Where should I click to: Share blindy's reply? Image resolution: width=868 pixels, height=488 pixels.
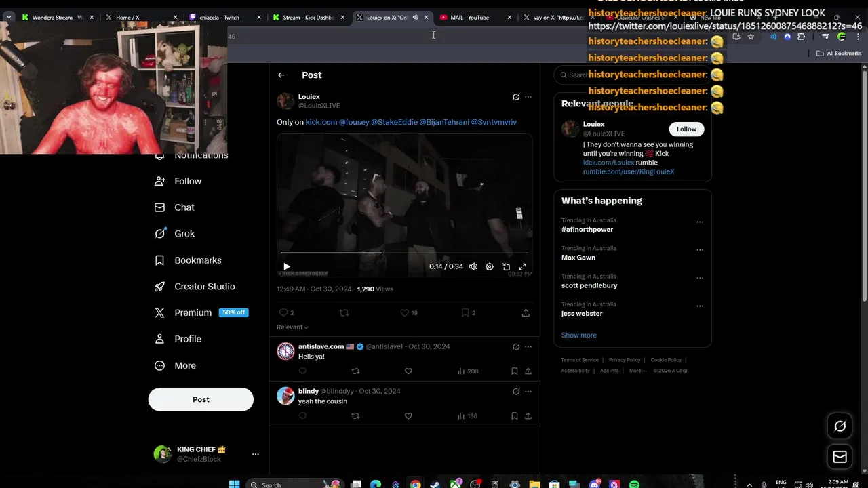pyautogui.click(x=528, y=416)
